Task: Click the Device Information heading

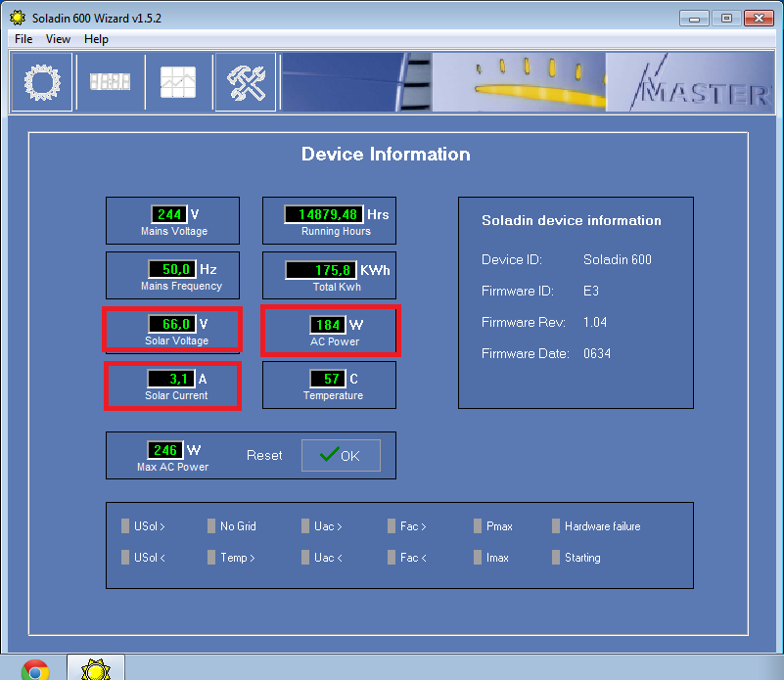Action: (386, 154)
